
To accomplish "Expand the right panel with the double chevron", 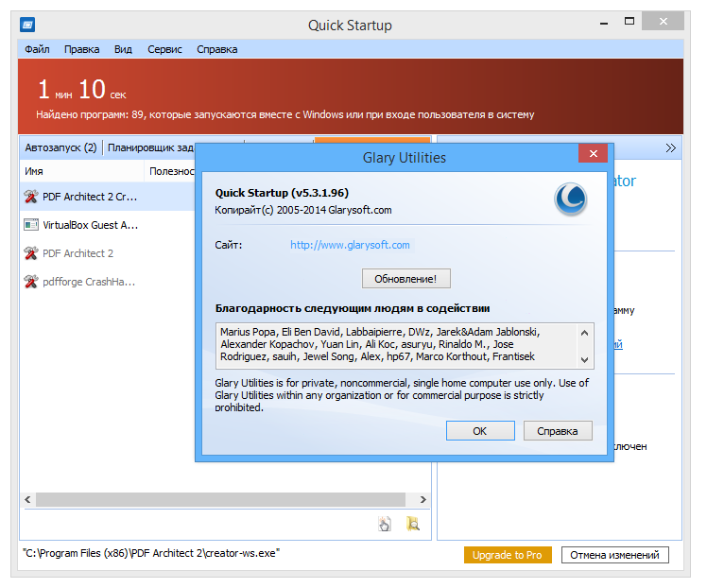I will [670, 147].
